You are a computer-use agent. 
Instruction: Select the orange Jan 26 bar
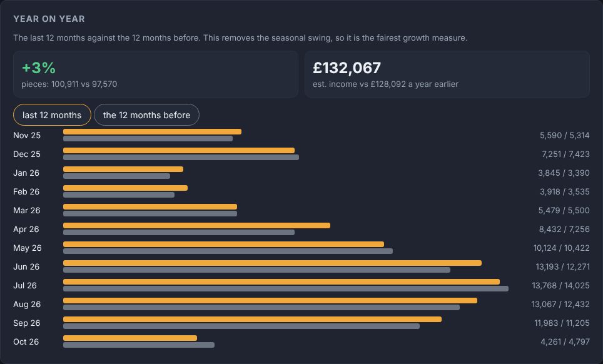point(123,169)
